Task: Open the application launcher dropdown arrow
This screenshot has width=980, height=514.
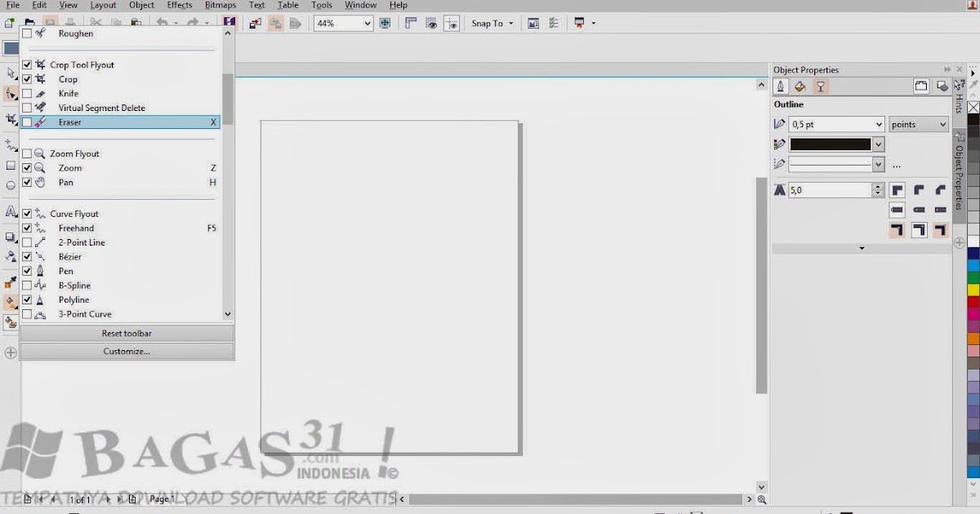Action: tap(594, 24)
